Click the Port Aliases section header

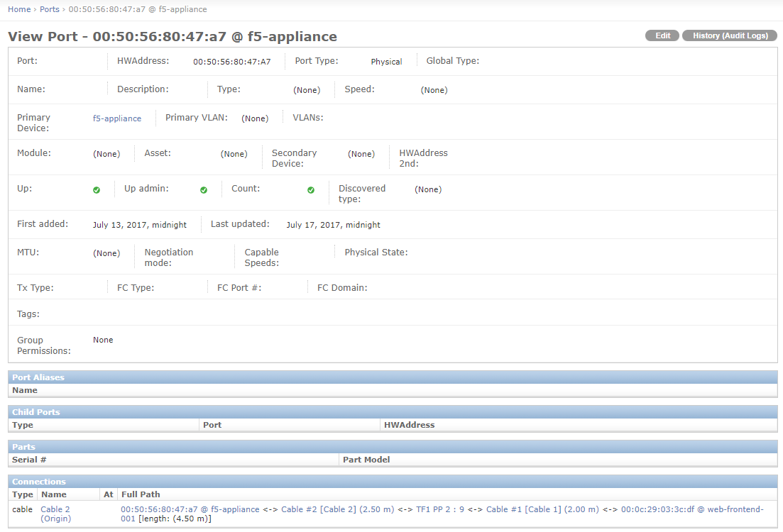(x=38, y=377)
